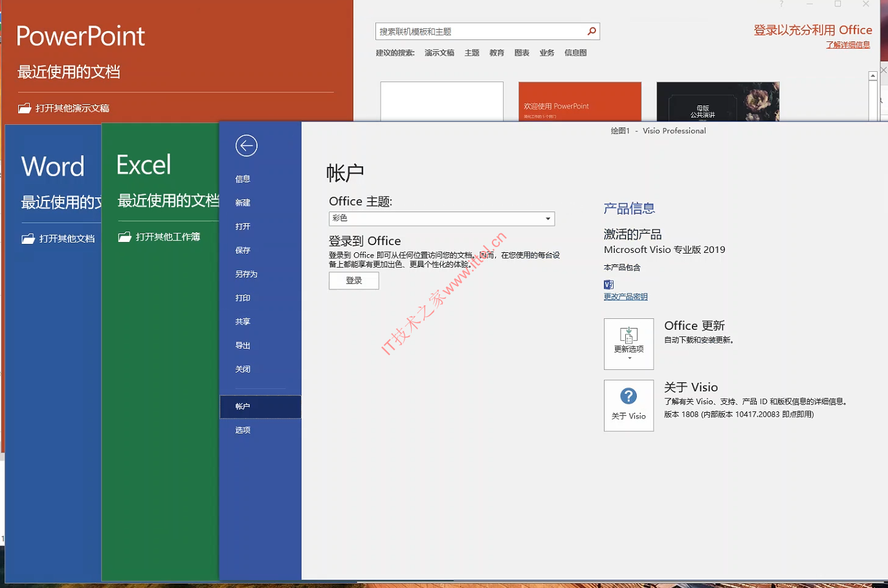Open the About Visio question mark button

(x=628, y=405)
